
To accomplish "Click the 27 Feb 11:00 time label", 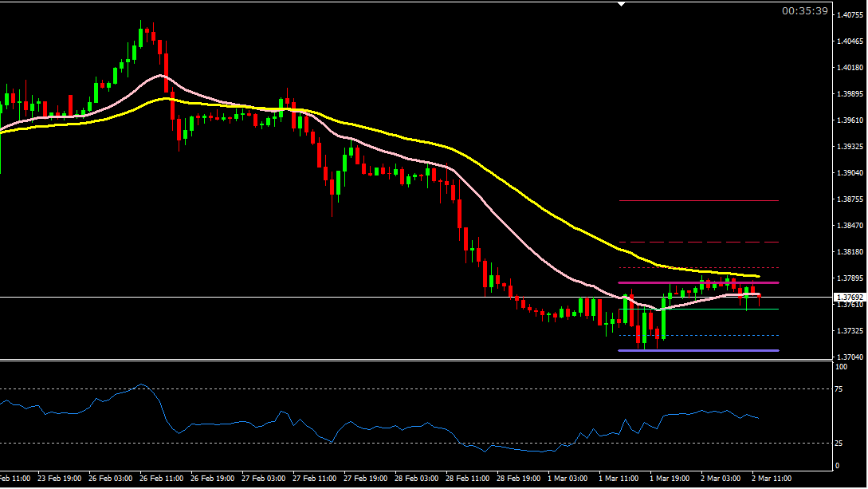I will [x=314, y=479].
